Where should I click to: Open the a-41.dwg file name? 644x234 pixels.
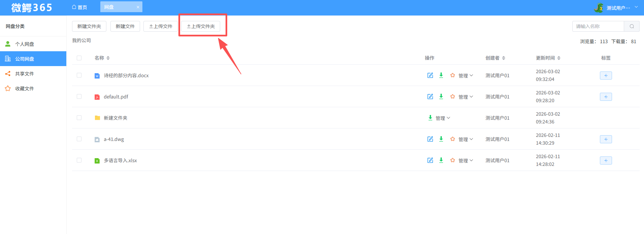pos(114,139)
